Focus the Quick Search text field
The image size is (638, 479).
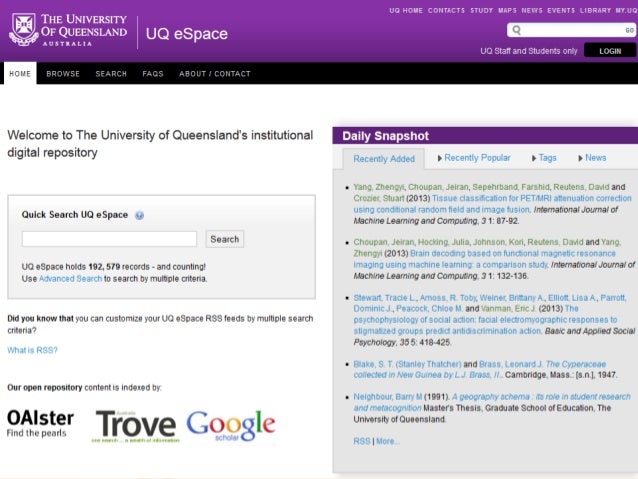click(109, 239)
